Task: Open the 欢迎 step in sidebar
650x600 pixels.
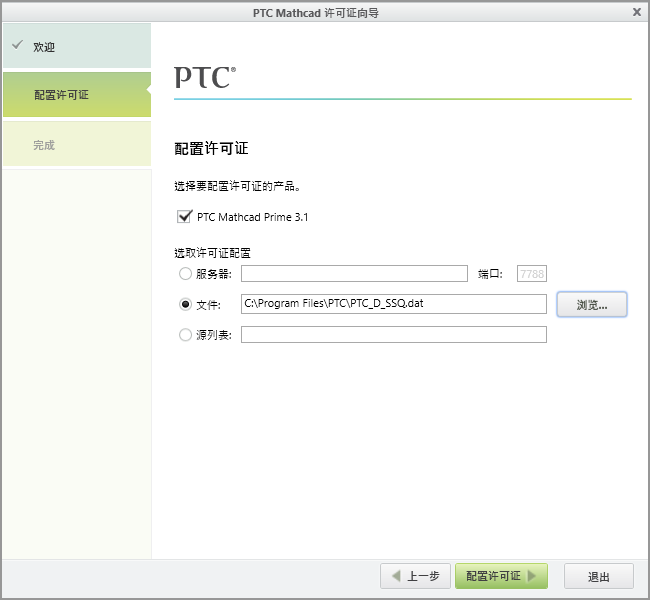Action: 77,46
